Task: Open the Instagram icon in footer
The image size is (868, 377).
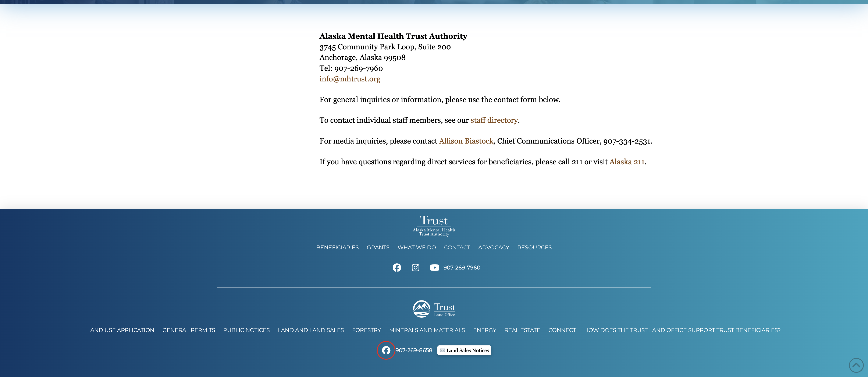Action: 416,267
